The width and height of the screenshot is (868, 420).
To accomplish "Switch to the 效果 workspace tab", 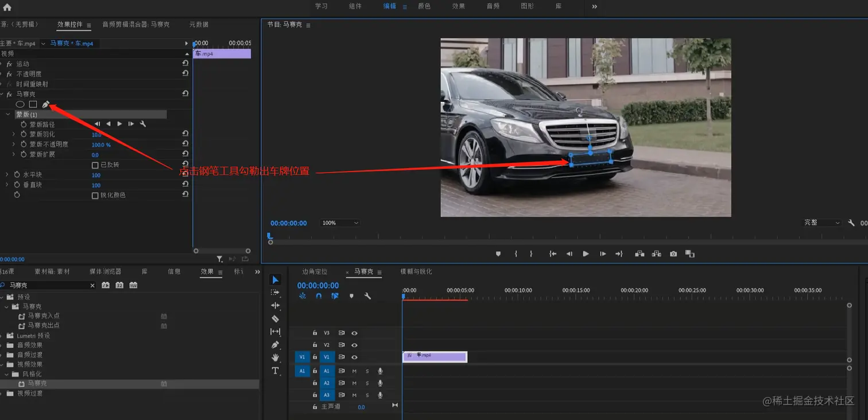I will point(459,6).
